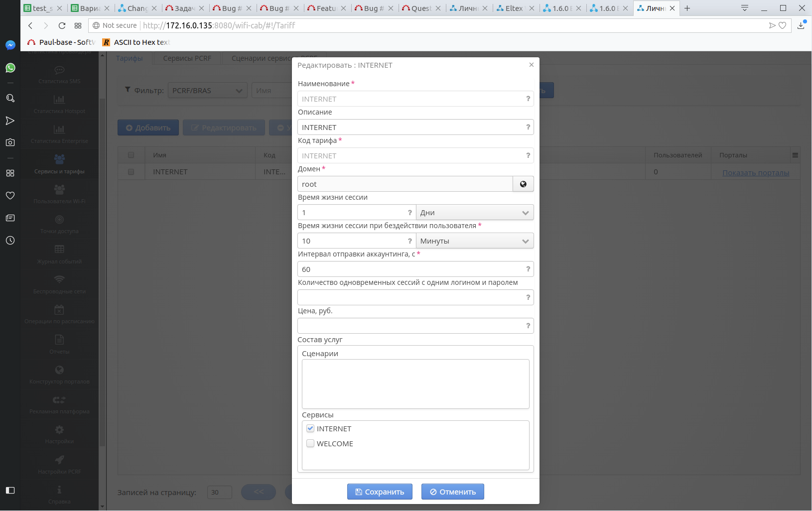The height and width of the screenshot is (511, 812).
Task: Open the browser downloads icon
Action: pos(801,25)
